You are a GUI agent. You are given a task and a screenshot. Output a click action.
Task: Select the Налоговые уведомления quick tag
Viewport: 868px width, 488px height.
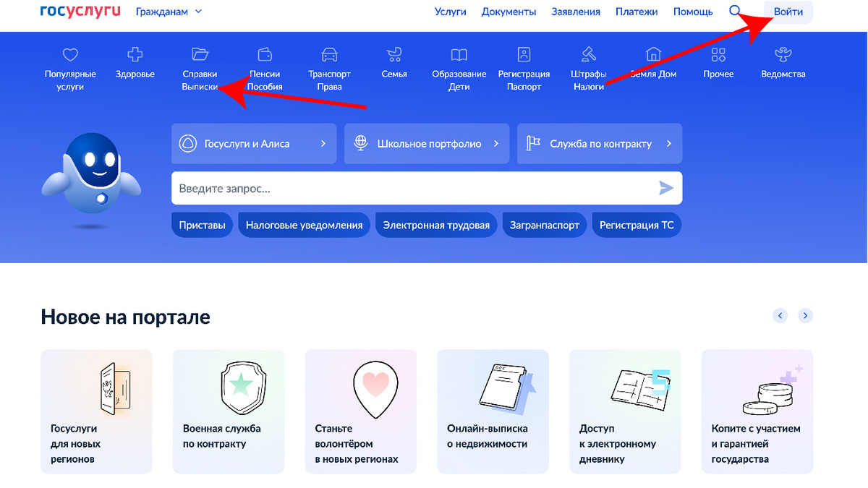pyautogui.click(x=304, y=225)
